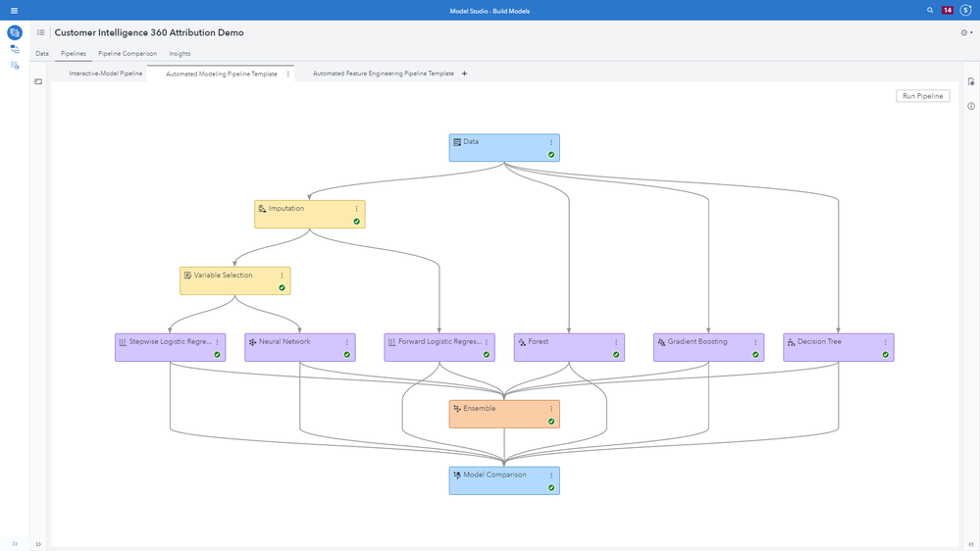Click the search magnifier icon
The height and width of the screenshot is (551, 980).
point(930,10)
